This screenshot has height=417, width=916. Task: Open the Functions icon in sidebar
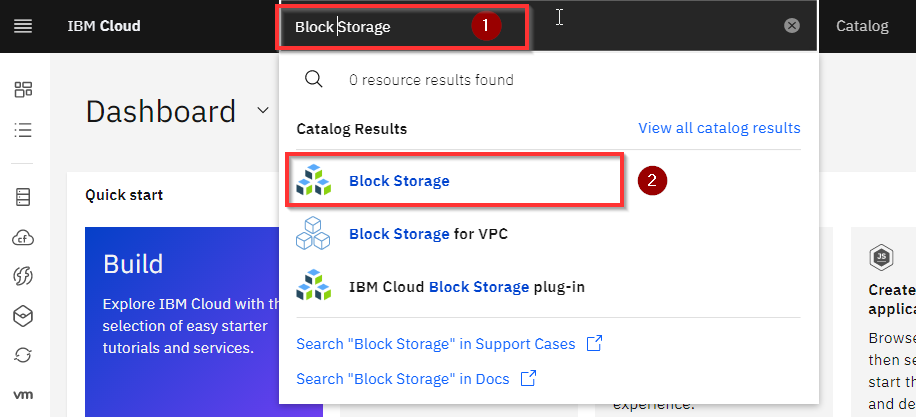(x=23, y=276)
